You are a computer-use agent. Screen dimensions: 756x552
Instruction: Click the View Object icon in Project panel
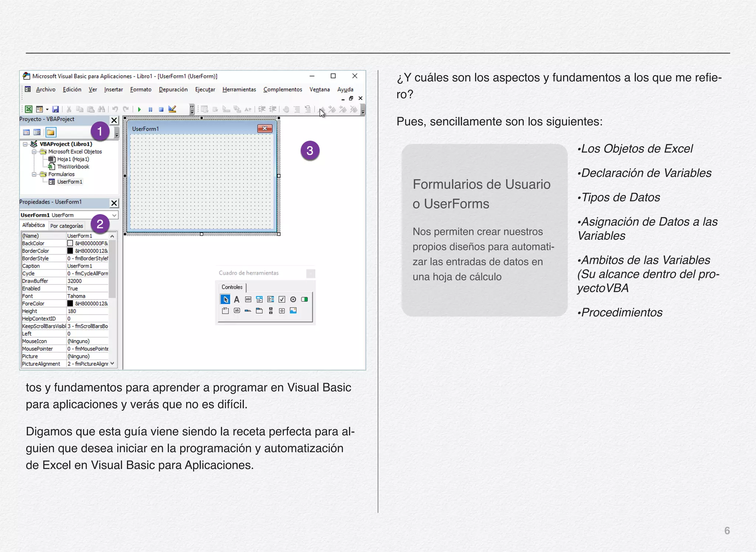[37, 132]
